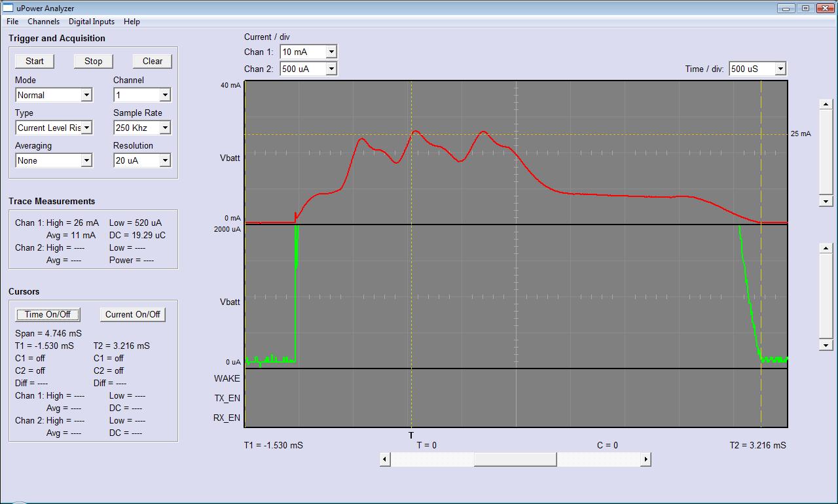Click the uPower Analyzer title bar icon
The image size is (838, 504).
click(x=7, y=8)
